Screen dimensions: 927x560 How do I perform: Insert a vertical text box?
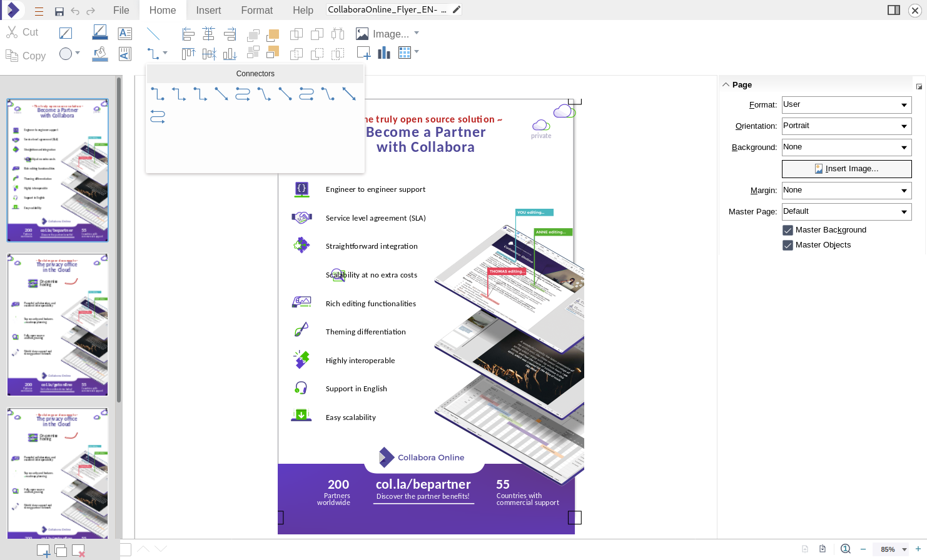pyautogui.click(x=125, y=54)
